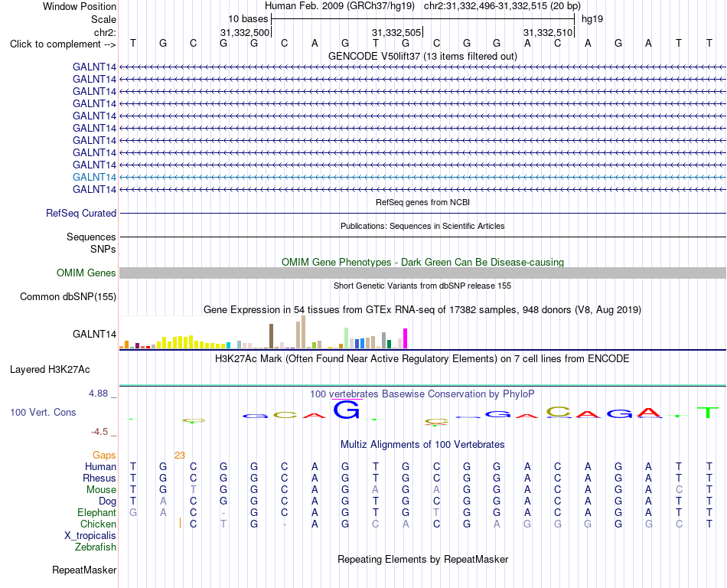Click the orange insertion bar in Chicken row
This screenshot has width=727, height=588.
pos(180,524)
